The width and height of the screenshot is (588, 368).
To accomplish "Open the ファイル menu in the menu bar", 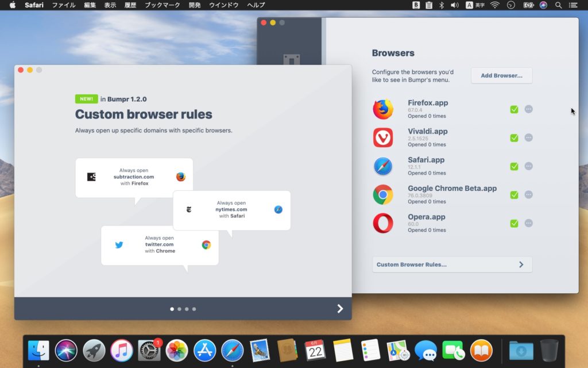I will tap(63, 5).
